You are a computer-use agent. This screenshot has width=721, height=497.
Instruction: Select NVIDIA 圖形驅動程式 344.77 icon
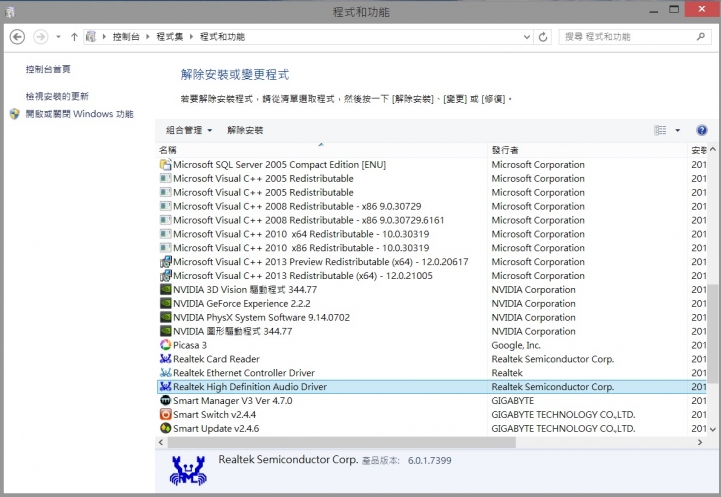[166, 331]
